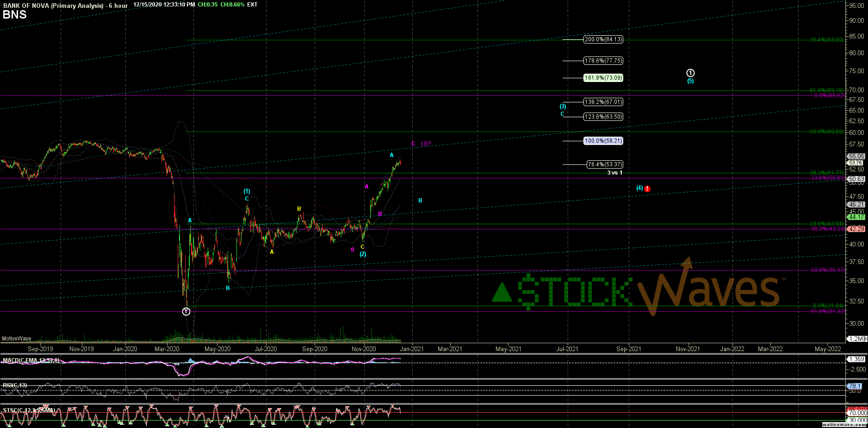Viewport: 868px width, 428px height.
Task: Click the 46.21 price axis tag
Action: (x=857, y=205)
